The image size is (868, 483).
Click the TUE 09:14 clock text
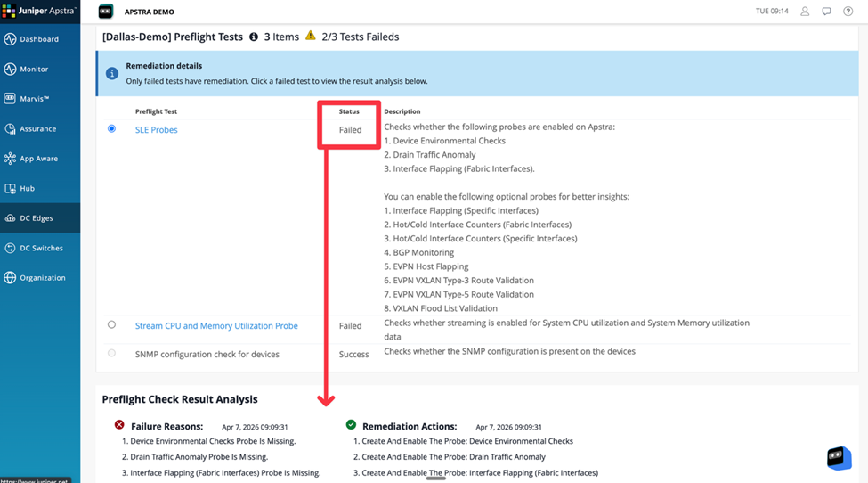772,11
